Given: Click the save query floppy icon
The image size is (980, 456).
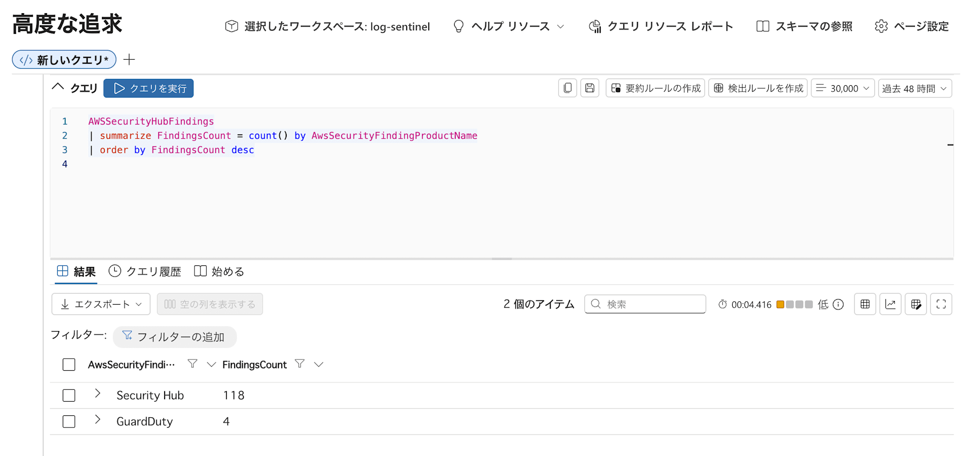Looking at the screenshot, I should point(590,88).
